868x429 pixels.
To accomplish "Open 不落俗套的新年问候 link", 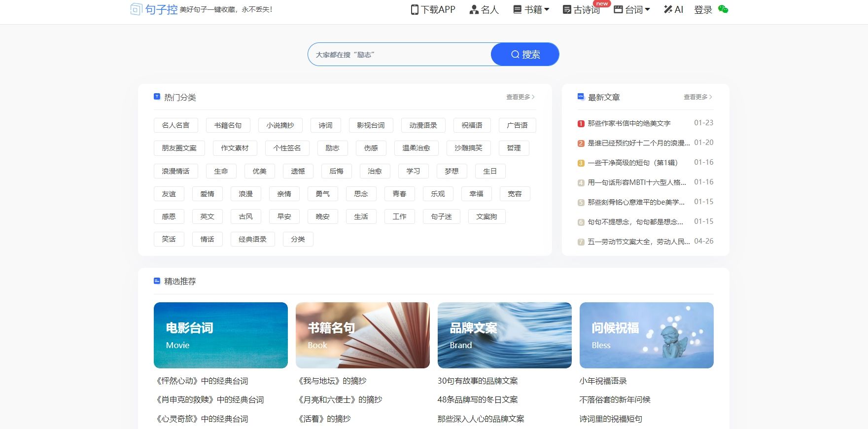I will [615, 399].
